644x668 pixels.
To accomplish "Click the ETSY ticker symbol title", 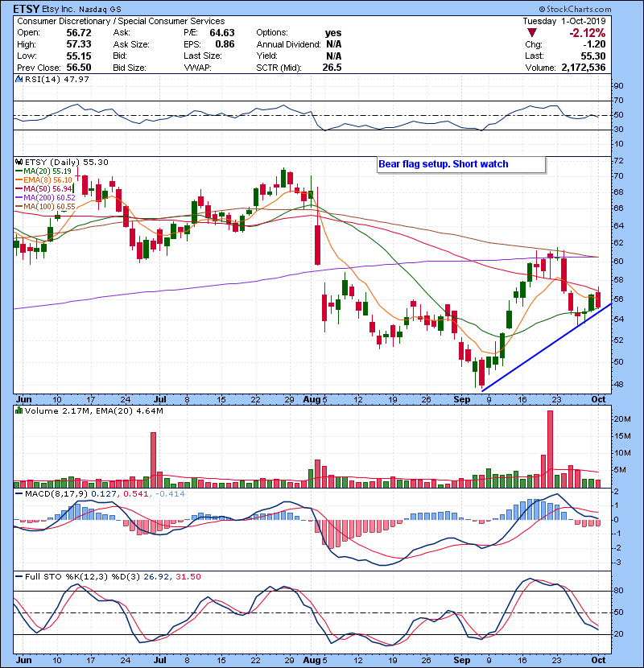I will pos(27,9).
